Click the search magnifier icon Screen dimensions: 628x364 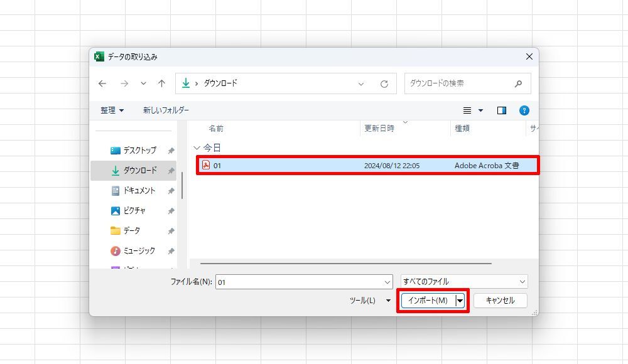pos(518,83)
